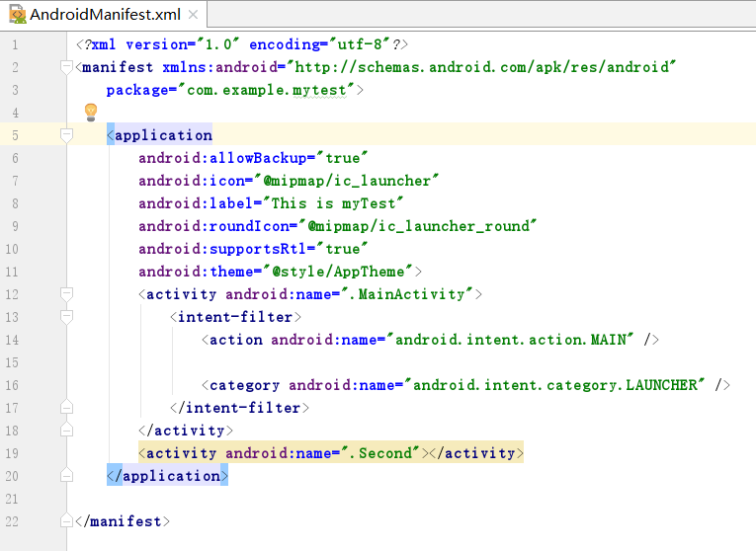Image resolution: width=756 pixels, height=551 pixels.
Task: Click the closing /intent-filter tag
Action: coord(239,408)
